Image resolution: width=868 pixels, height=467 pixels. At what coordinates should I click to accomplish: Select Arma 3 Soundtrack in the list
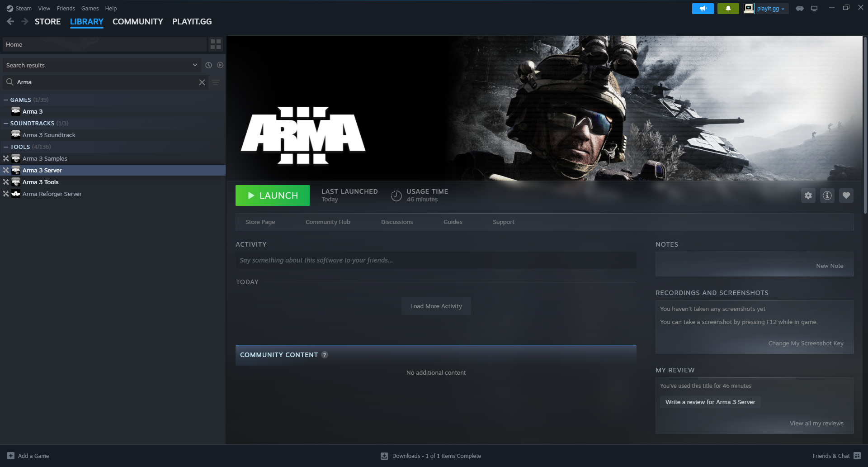click(x=113, y=135)
